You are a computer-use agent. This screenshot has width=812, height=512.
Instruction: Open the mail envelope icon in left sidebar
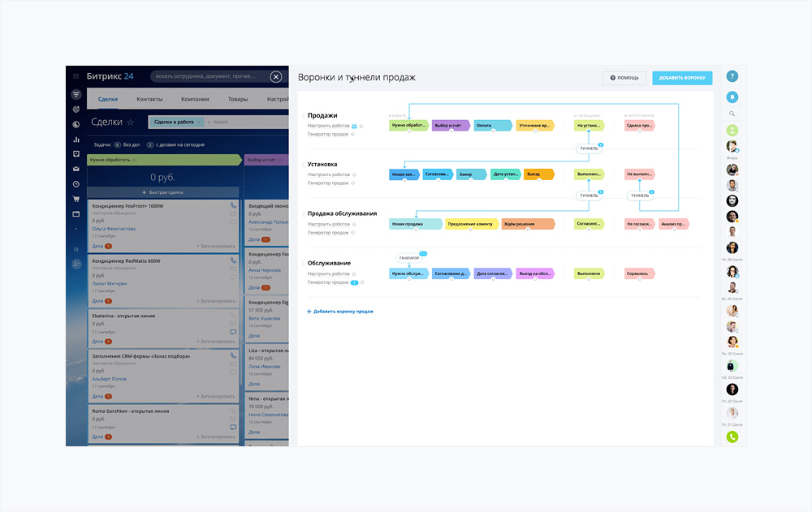tap(76, 169)
